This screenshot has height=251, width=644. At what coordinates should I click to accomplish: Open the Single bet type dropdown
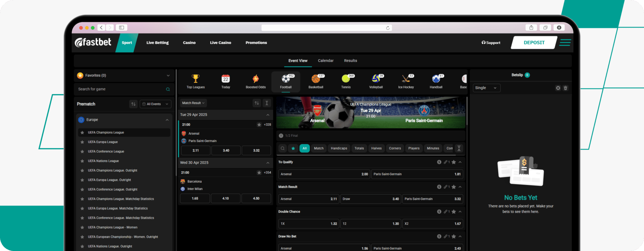[487, 88]
